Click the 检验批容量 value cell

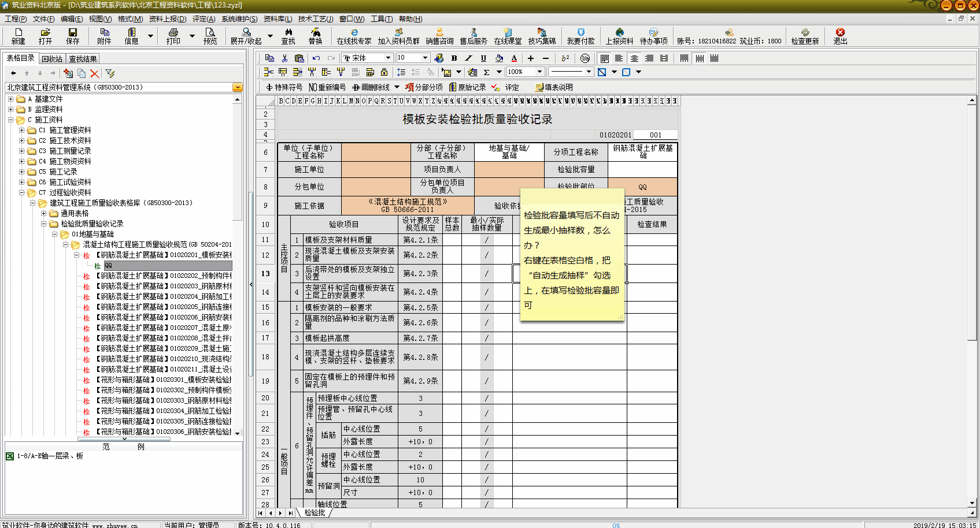(642, 169)
